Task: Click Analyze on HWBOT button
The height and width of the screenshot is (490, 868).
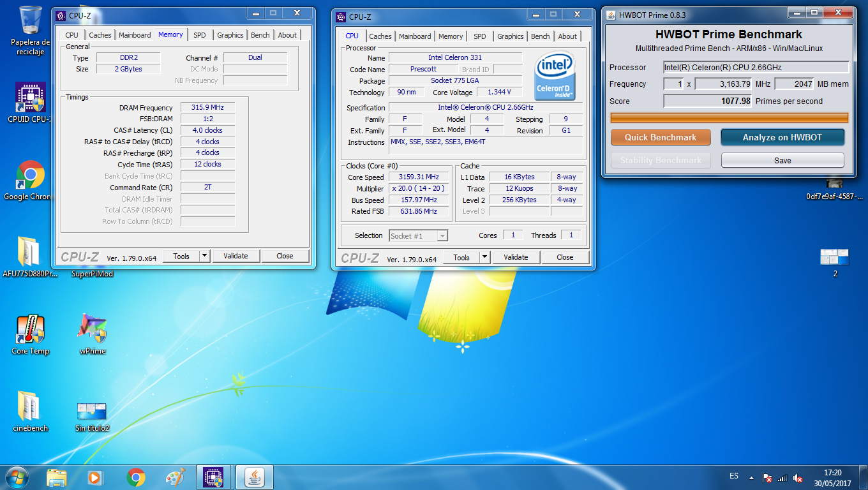Action: point(782,137)
